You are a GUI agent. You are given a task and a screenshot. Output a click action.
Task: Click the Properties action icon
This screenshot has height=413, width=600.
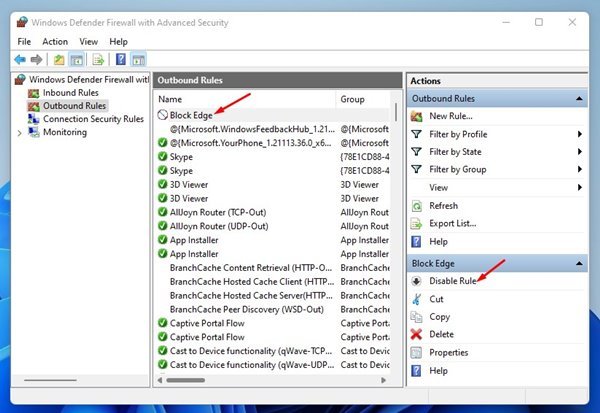click(x=416, y=352)
